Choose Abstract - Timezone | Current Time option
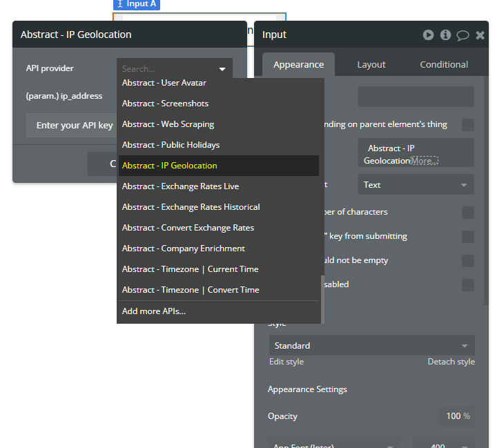The height and width of the screenshot is (448, 495). 190,269
